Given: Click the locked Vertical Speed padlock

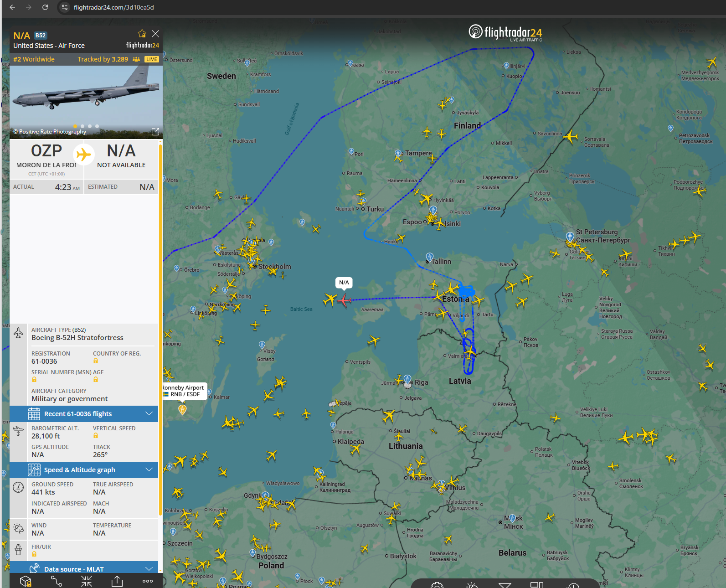Looking at the screenshot, I should 96,436.
